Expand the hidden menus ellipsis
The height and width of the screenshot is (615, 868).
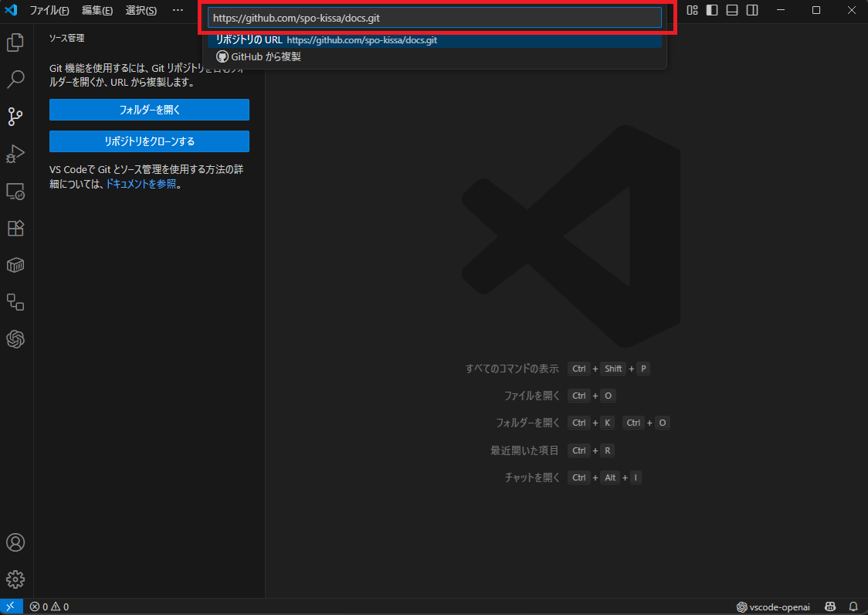(x=178, y=11)
